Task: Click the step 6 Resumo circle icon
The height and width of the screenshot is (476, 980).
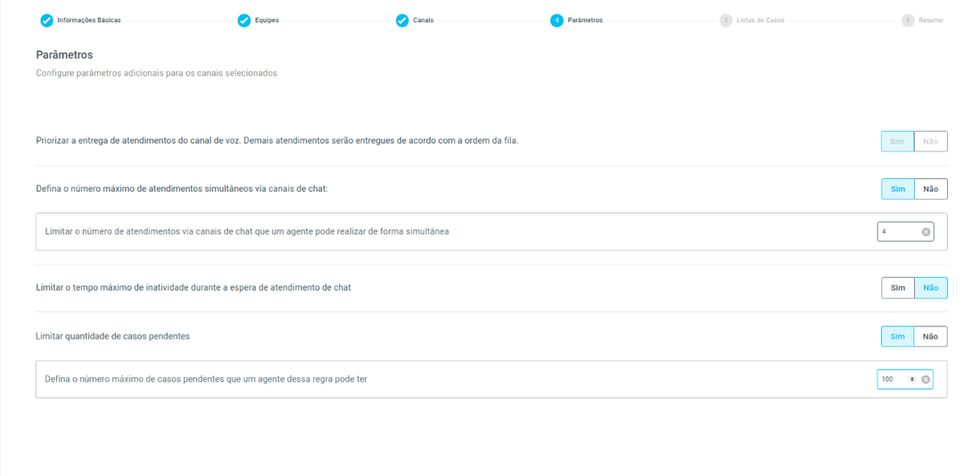Action: 908,21
